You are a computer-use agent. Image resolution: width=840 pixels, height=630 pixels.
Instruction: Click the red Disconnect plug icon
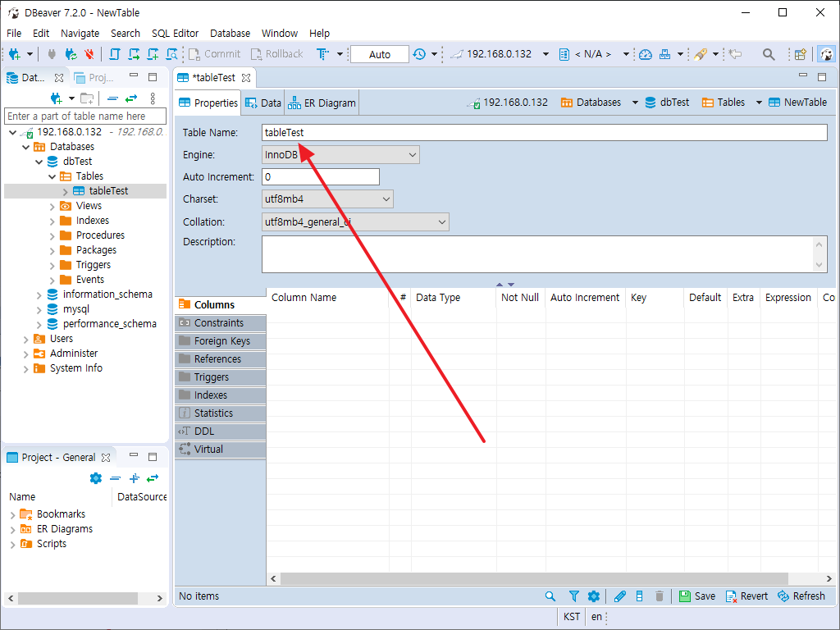click(x=89, y=54)
